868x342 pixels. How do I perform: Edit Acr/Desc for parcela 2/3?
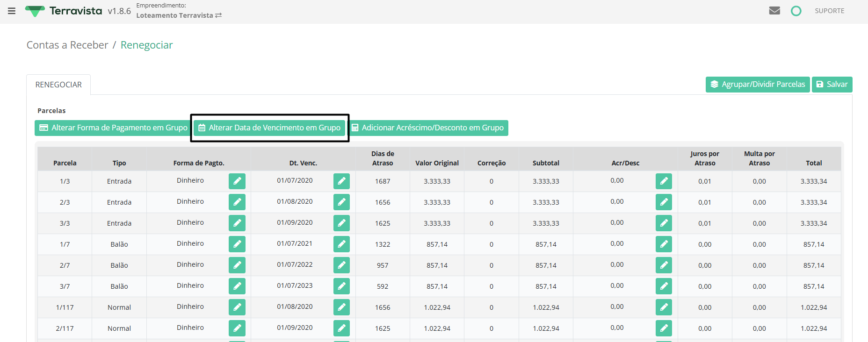point(664,202)
